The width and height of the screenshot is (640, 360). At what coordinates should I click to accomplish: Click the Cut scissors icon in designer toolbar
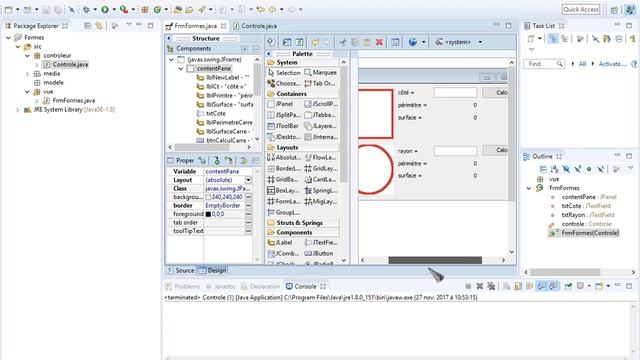[x=343, y=42]
